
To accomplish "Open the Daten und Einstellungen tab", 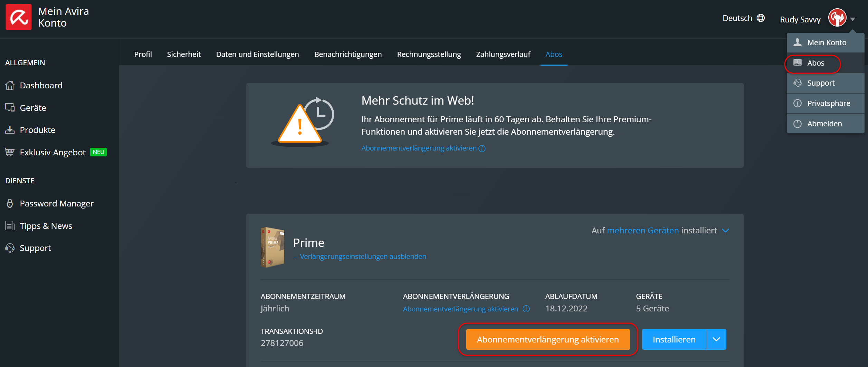I will (257, 54).
